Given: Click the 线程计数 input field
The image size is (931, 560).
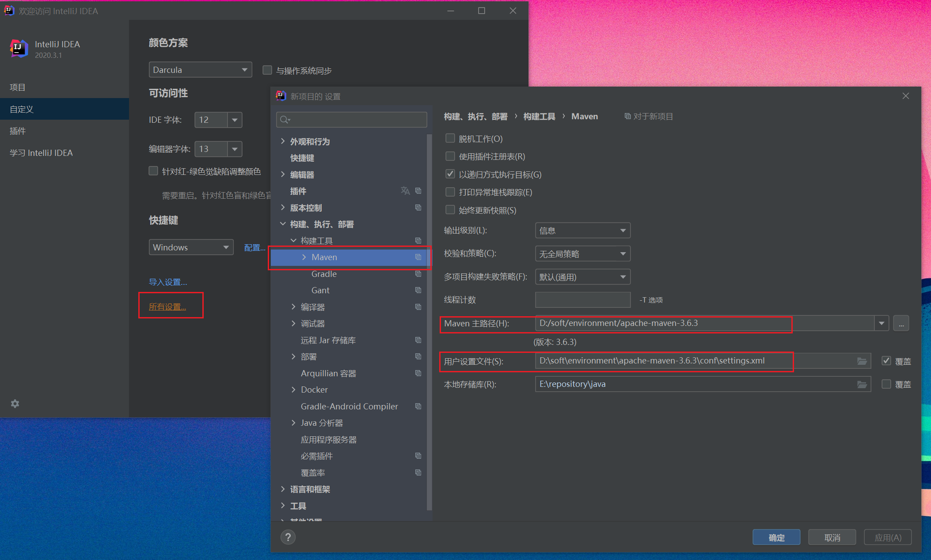Looking at the screenshot, I should 582,300.
